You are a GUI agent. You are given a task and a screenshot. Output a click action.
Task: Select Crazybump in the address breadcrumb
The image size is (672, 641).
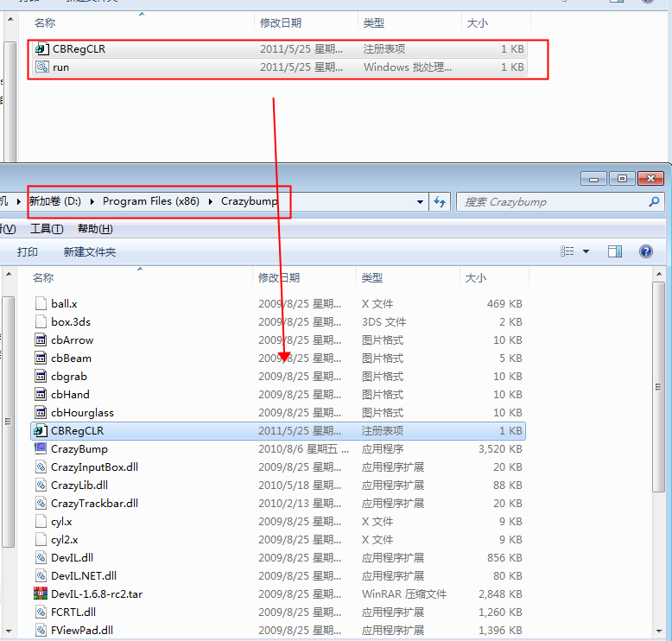pyautogui.click(x=250, y=201)
